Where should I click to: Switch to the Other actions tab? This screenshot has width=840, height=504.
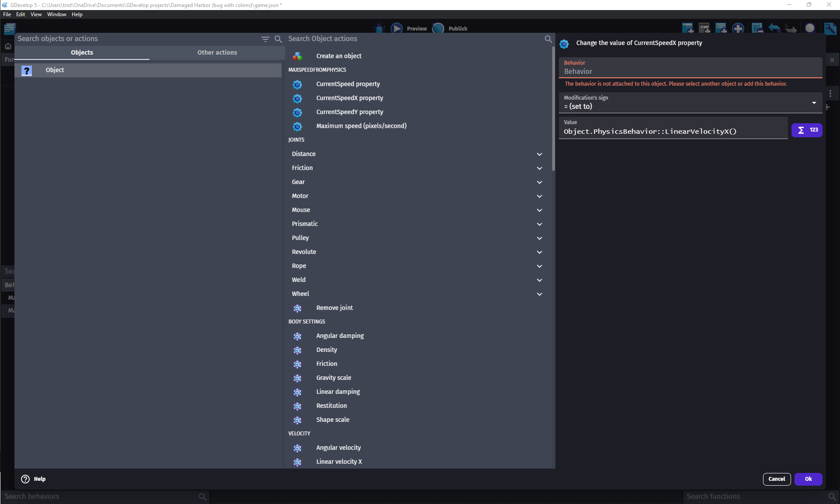coord(217,52)
